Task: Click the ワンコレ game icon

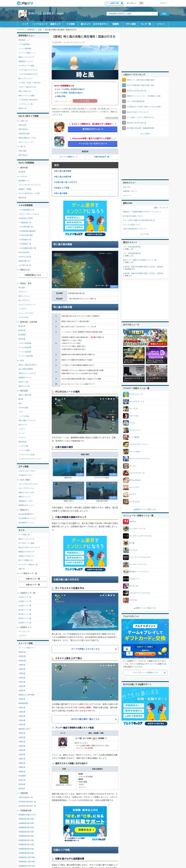Action: pyautogui.click(x=126, y=466)
